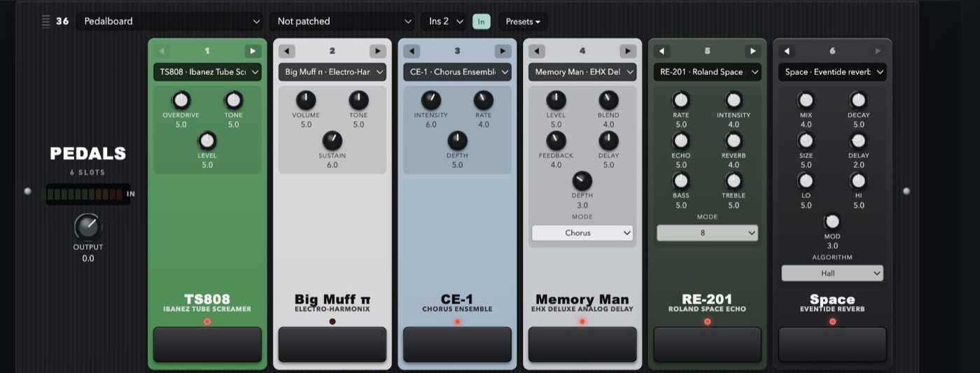Click the drag handle icon beside 36

(46, 21)
